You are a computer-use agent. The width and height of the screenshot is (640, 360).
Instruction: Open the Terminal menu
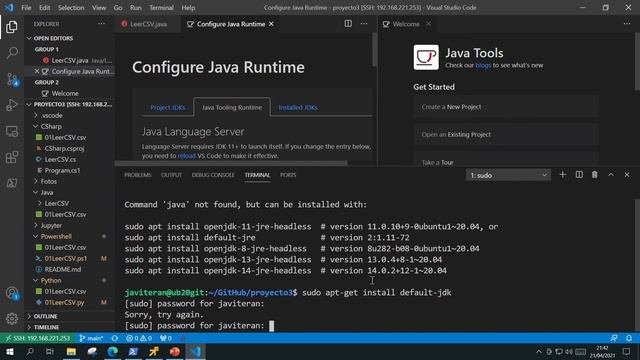tap(161, 7)
